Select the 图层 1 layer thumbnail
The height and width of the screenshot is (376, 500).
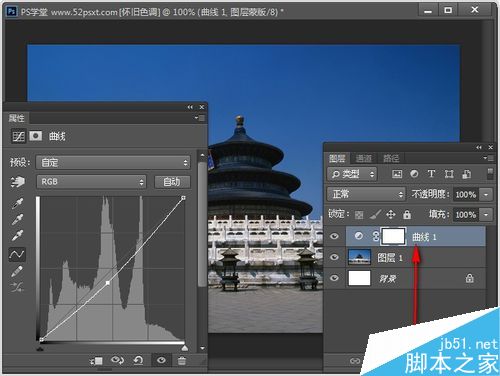click(359, 257)
